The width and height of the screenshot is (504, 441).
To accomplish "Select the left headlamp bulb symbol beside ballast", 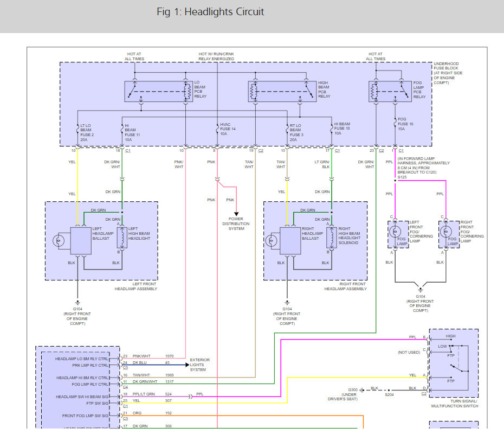I will coord(59,241).
